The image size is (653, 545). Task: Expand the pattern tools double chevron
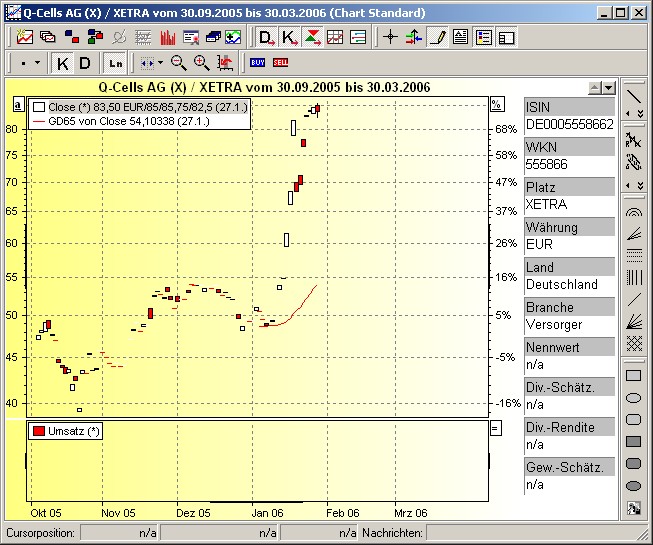(x=641, y=185)
